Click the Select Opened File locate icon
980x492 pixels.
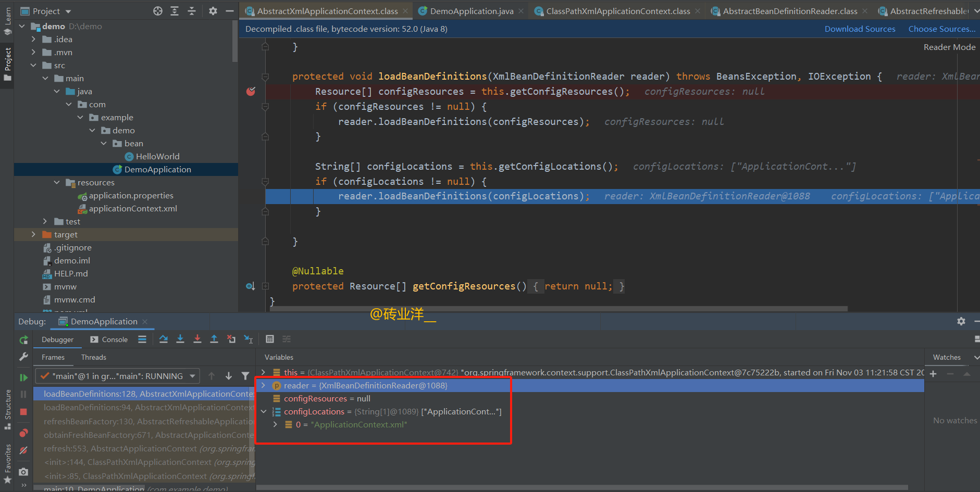click(158, 11)
